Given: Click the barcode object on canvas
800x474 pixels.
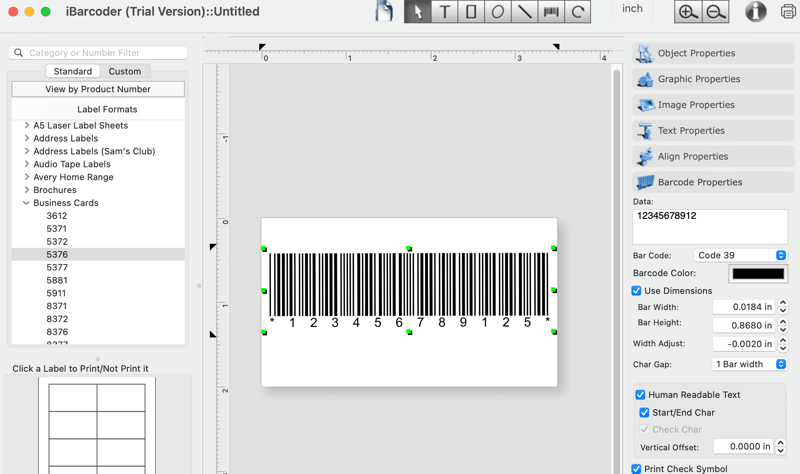Looking at the screenshot, I should (x=409, y=290).
